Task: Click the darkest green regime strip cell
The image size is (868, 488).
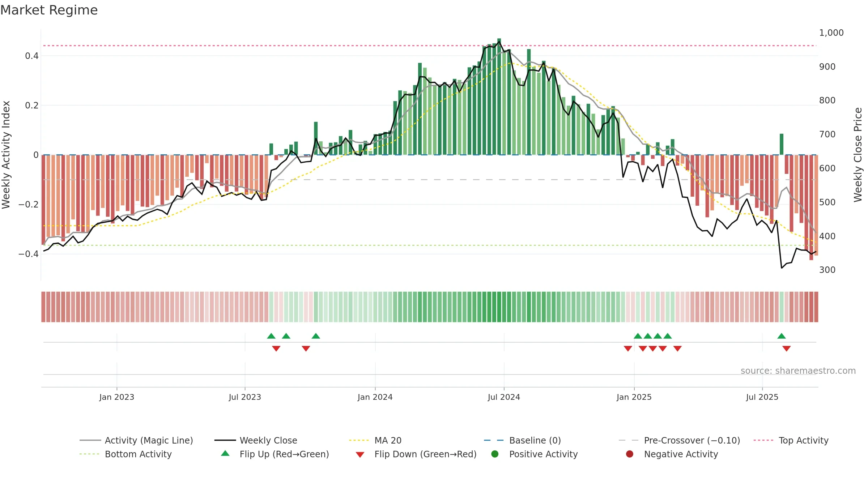Action: (499, 307)
